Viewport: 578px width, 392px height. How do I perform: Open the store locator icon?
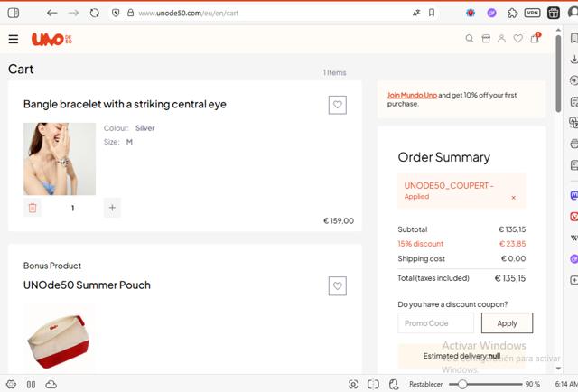486,38
